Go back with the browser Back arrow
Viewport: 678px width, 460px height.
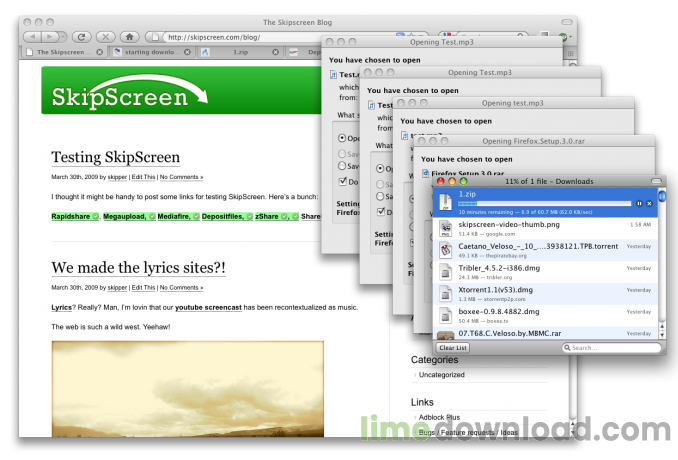[x=33, y=37]
